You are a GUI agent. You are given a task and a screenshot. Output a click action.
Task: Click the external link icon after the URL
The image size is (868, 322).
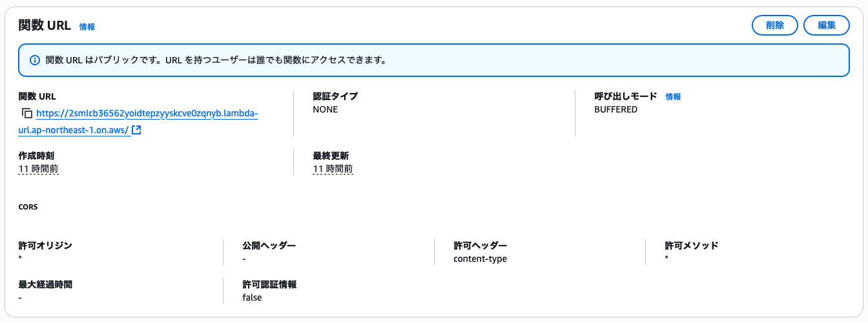pos(136,130)
